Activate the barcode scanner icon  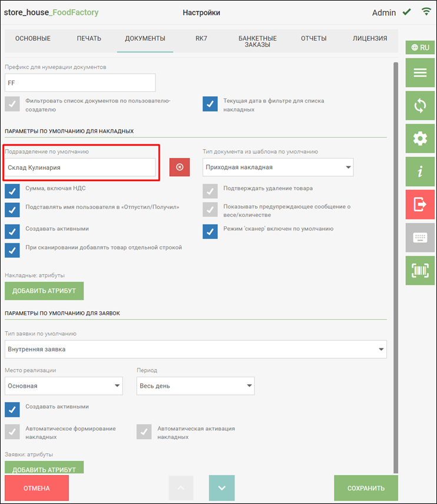(420, 271)
